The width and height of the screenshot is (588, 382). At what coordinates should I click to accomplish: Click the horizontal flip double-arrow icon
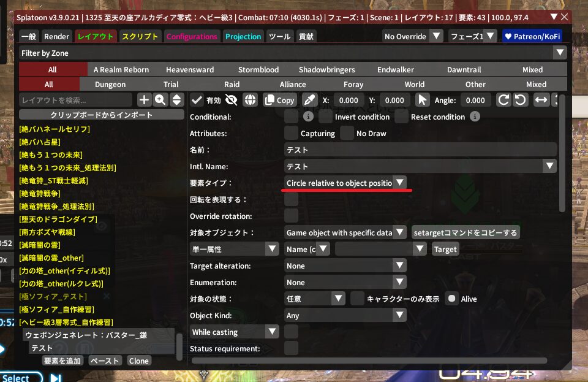[541, 100]
